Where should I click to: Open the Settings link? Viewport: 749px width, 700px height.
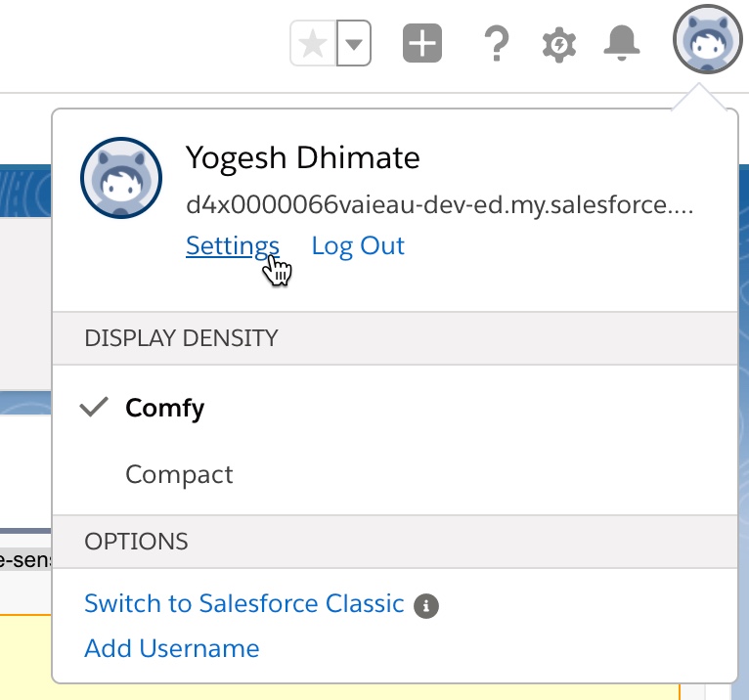click(233, 246)
